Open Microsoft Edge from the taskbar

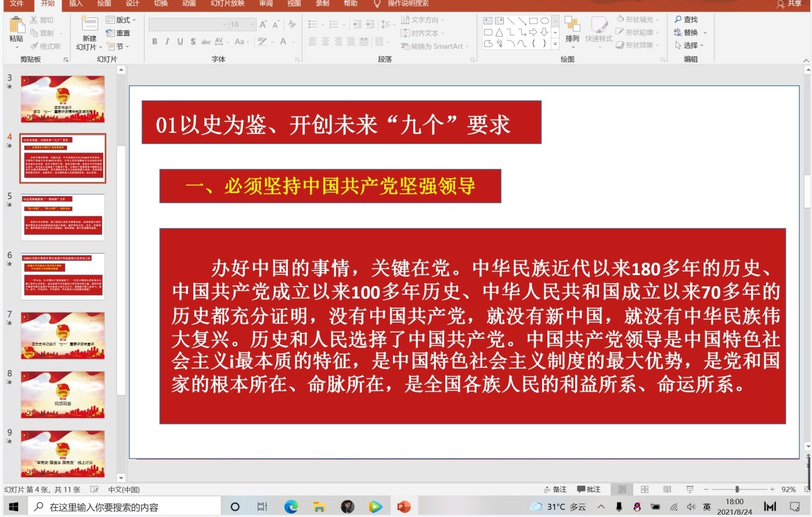click(x=291, y=507)
